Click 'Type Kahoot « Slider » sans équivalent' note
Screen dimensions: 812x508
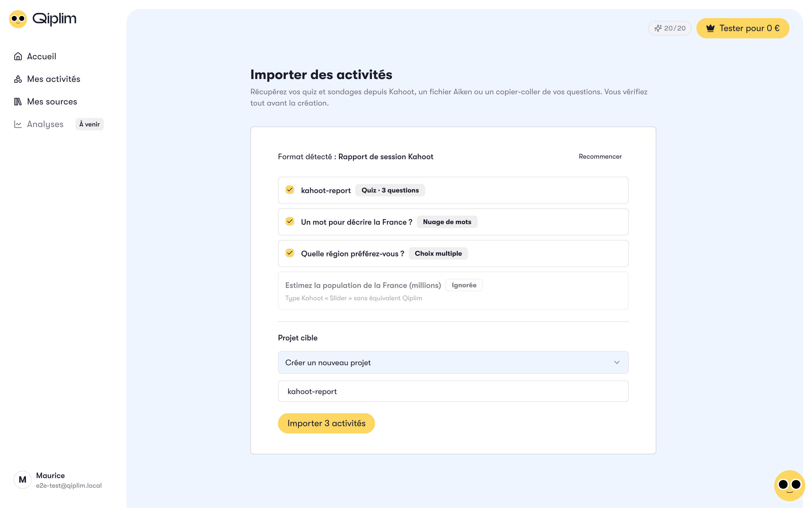click(x=354, y=298)
